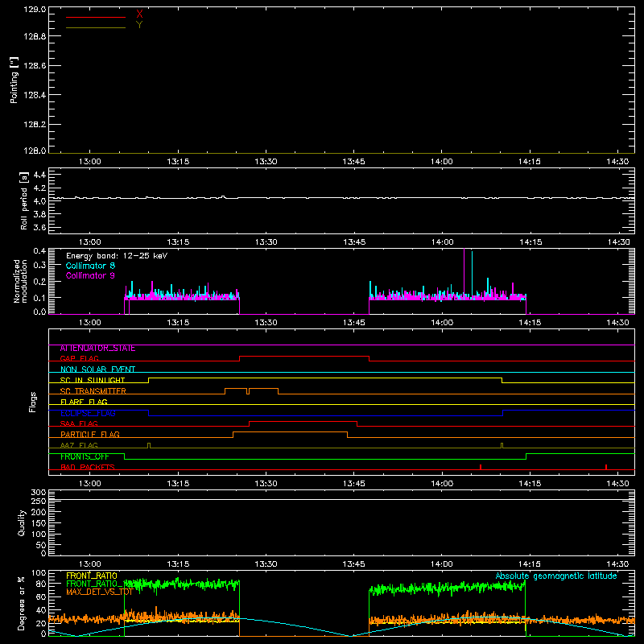Click the orange MAX_DET_VS_TOT legend label

click(99, 592)
